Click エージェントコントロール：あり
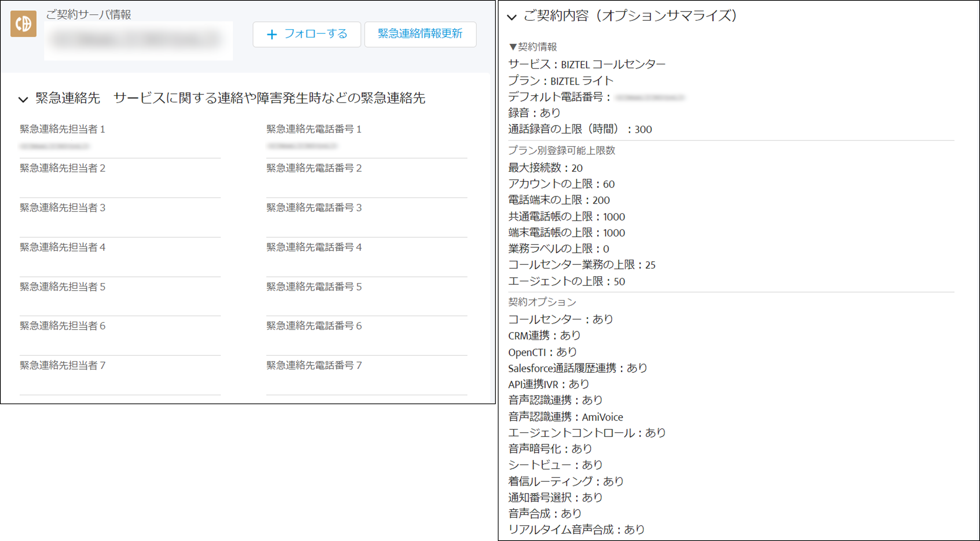 tap(587, 433)
